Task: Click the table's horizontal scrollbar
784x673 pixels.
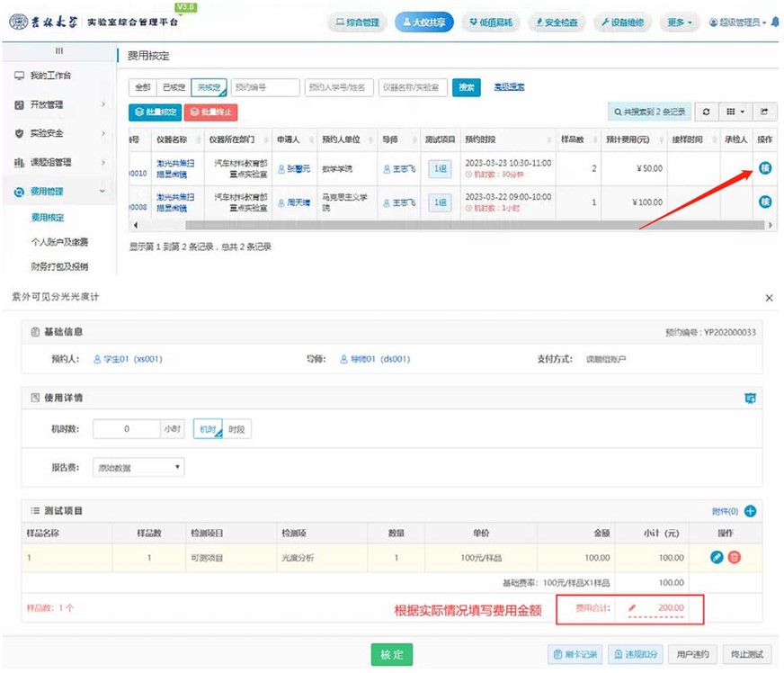Action: [405, 225]
